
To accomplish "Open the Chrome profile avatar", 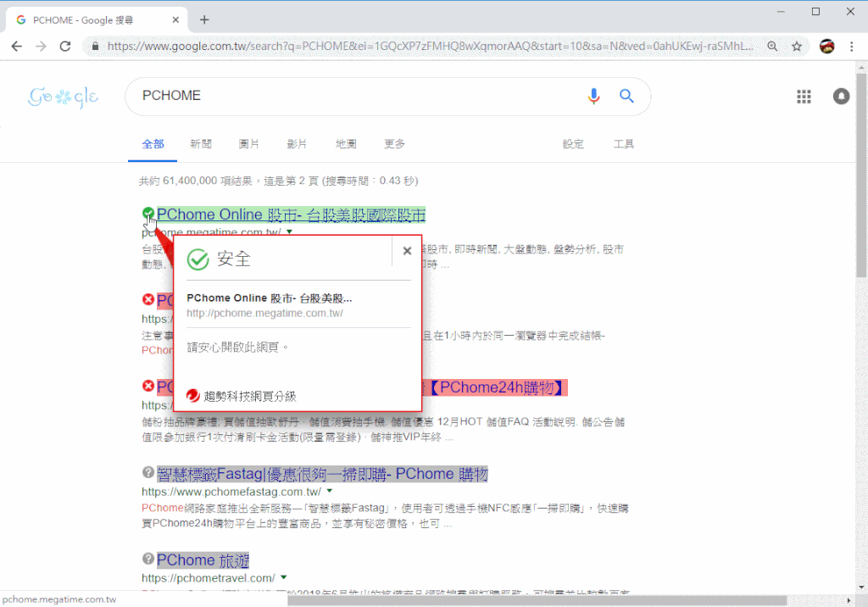I will pos(827,47).
